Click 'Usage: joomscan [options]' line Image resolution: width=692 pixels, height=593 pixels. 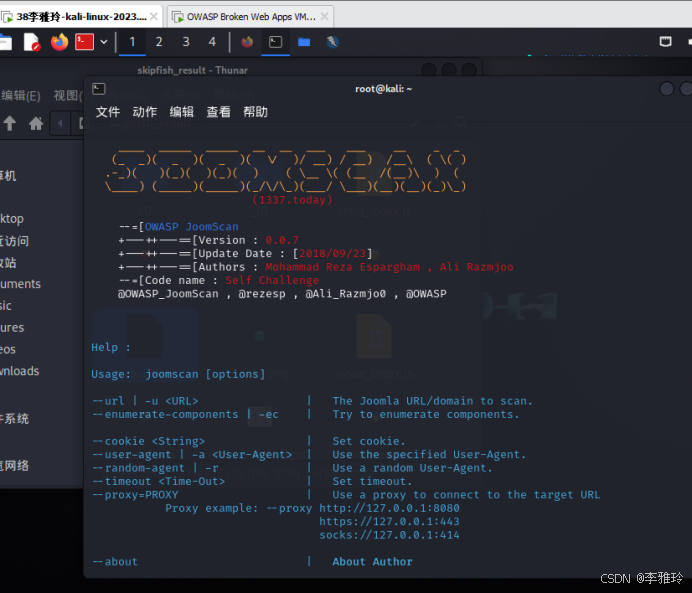(178, 374)
